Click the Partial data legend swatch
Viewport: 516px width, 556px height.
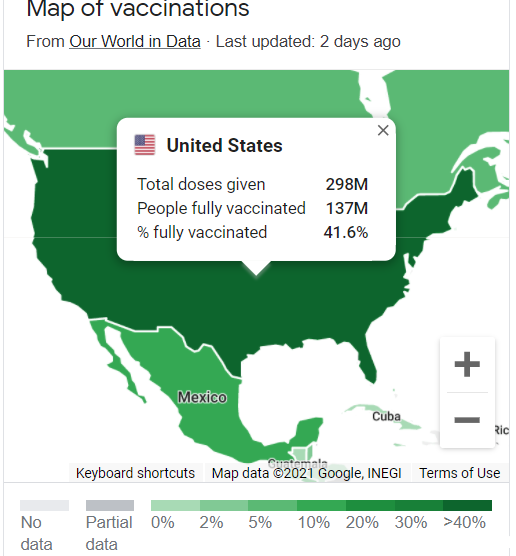tap(110, 505)
